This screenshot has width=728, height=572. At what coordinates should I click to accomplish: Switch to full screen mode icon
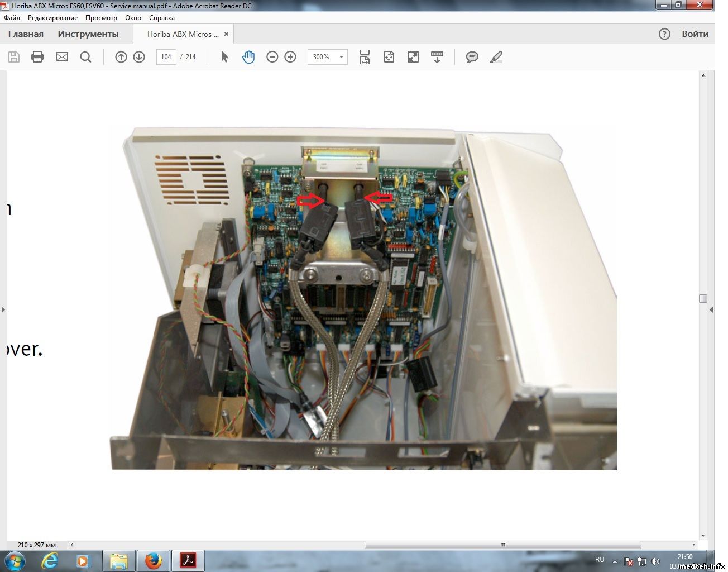[x=413, y=57]
